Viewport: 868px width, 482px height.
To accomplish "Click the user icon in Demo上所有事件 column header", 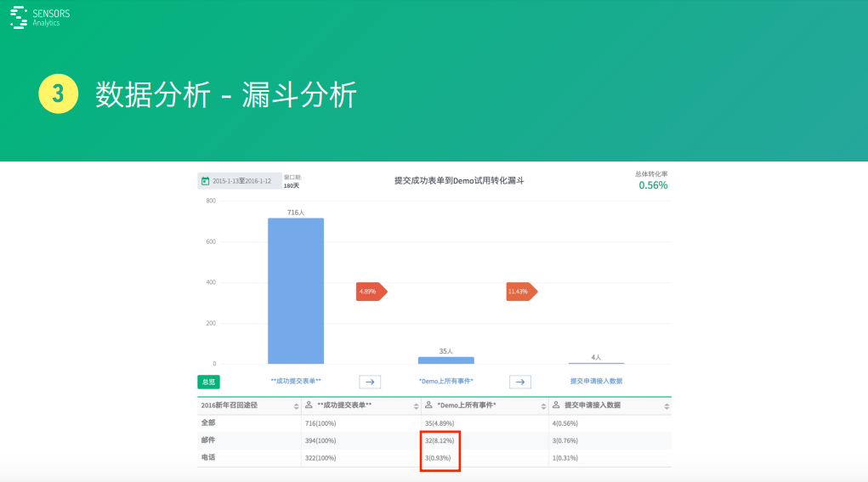I will (428, 406).
